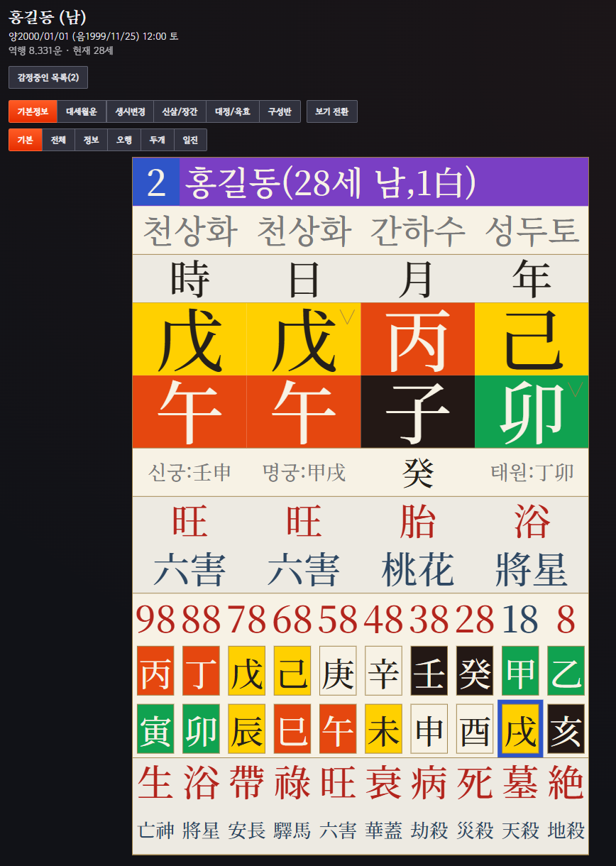Click the 天殺 sinsal in bottom row
The image size is (616, 866).
point(520,830)
